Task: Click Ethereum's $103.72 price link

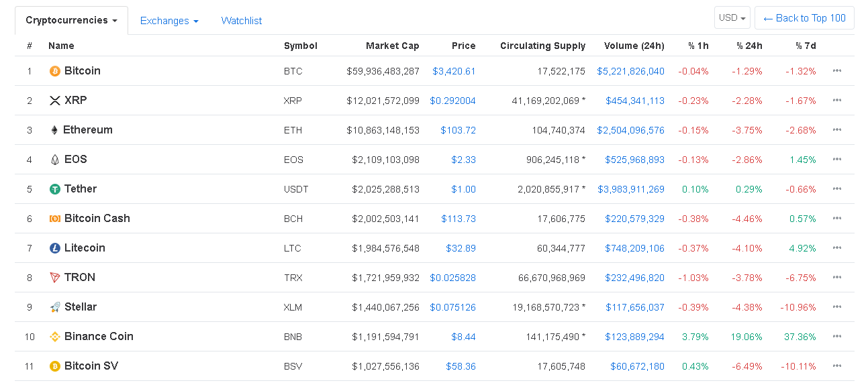Action: [458, 130]
